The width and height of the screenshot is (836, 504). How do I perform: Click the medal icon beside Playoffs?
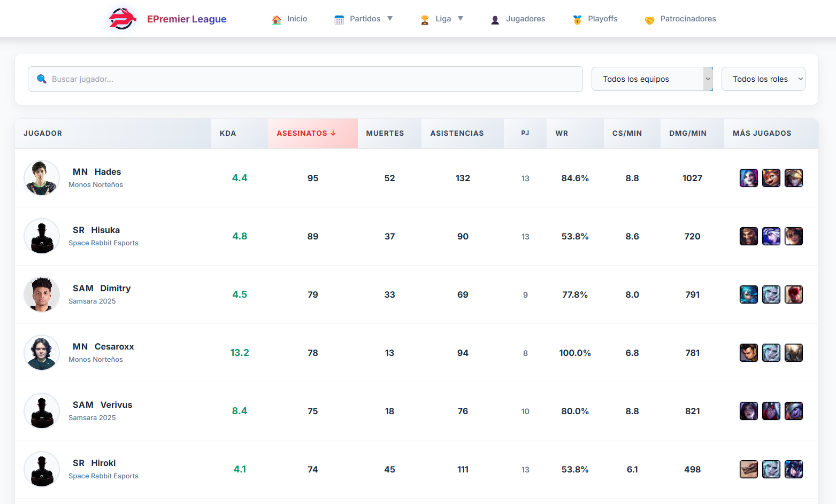pyautogui.click(x=577, y=20)
